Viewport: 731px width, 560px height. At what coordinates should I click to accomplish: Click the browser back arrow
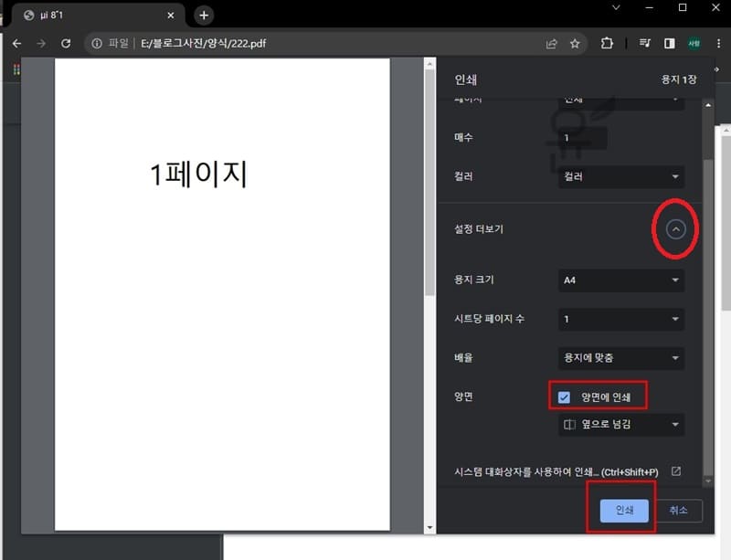(x=16, y=43)
